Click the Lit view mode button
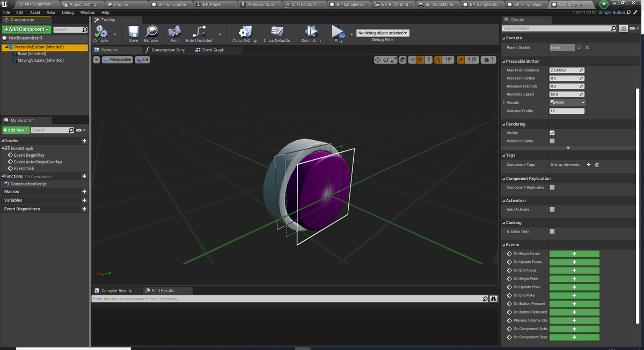The image size is (644, 350). click(143, 60)
